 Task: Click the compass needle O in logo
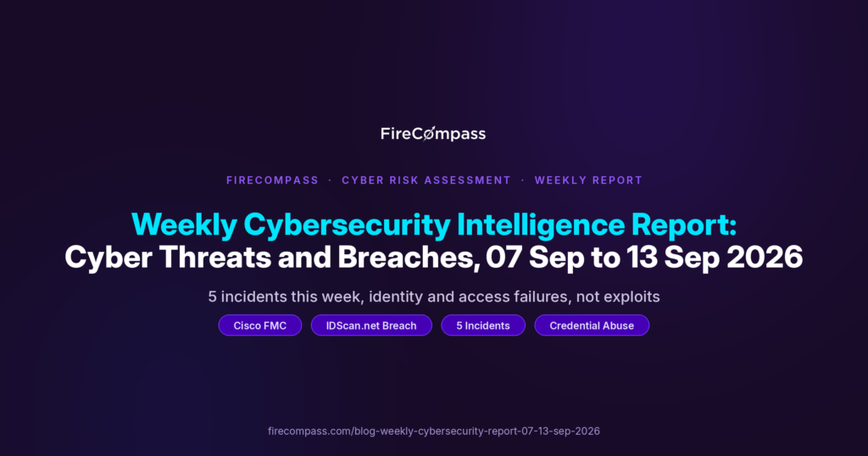pyautogui.click(x=428, y=134)
